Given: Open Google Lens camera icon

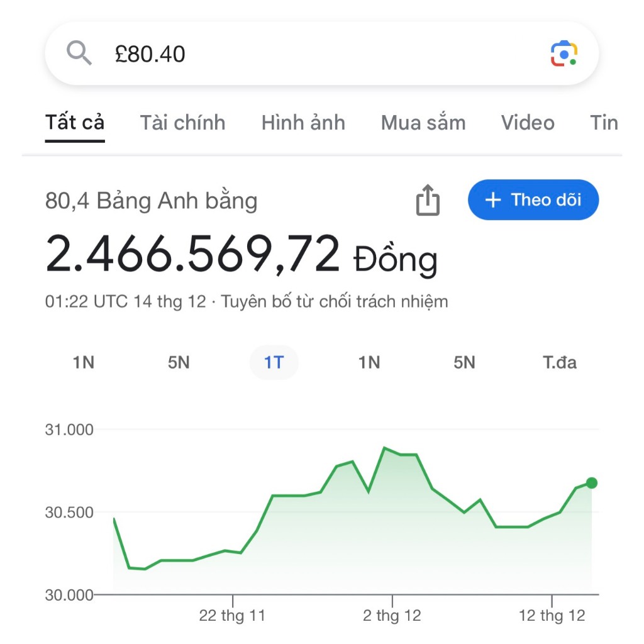Looking at the screenshot, I should point(564,53).
